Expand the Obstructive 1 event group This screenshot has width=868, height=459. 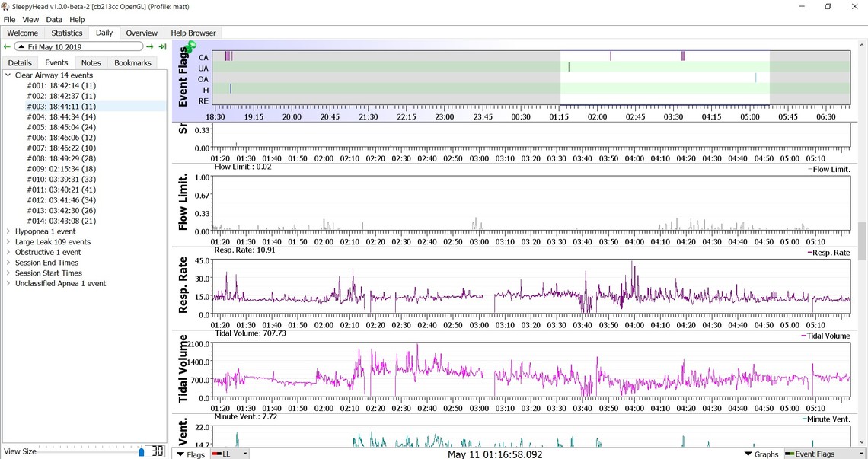pos(8,252)
